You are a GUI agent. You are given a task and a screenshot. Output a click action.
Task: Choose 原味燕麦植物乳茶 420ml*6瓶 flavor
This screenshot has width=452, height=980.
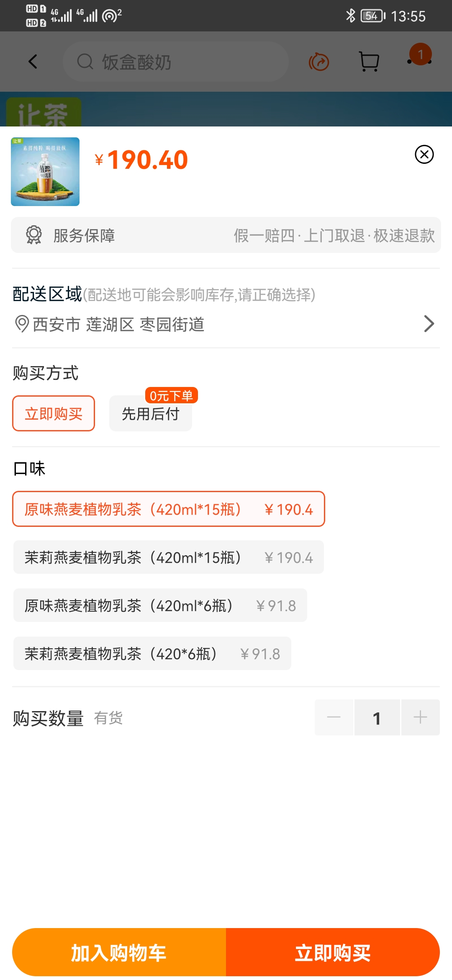pos(160,606)
